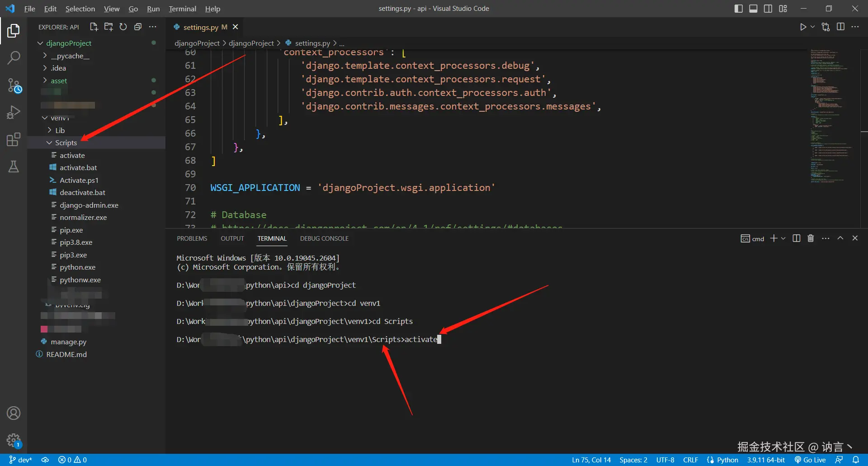
Task: Open changes for settings.py
Action: [826, 27]
